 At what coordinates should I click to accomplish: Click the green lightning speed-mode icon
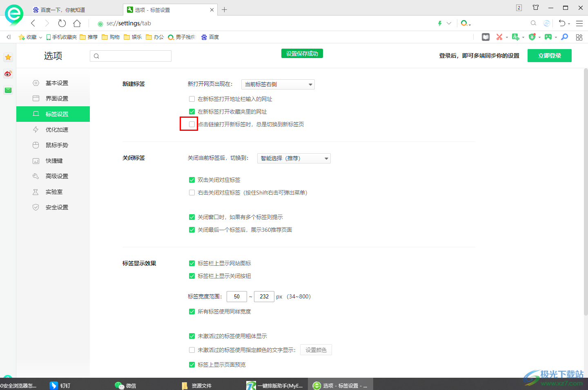(x=440, y=23)
